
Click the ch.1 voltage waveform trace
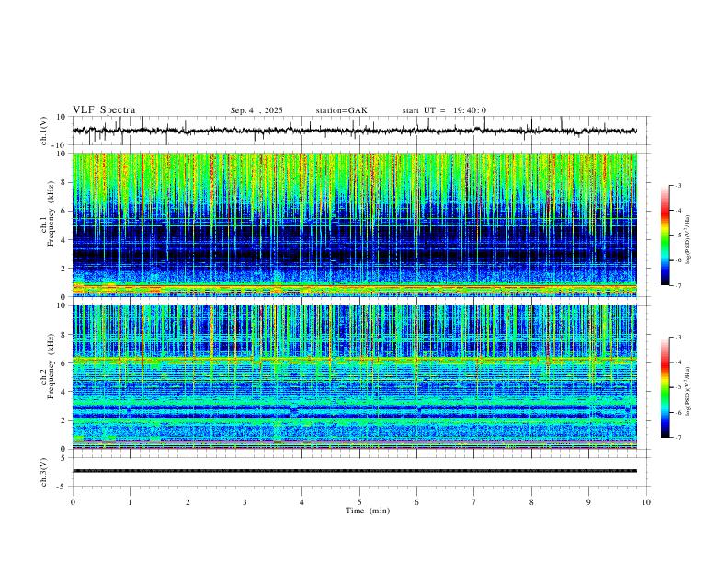coord(354,131)
